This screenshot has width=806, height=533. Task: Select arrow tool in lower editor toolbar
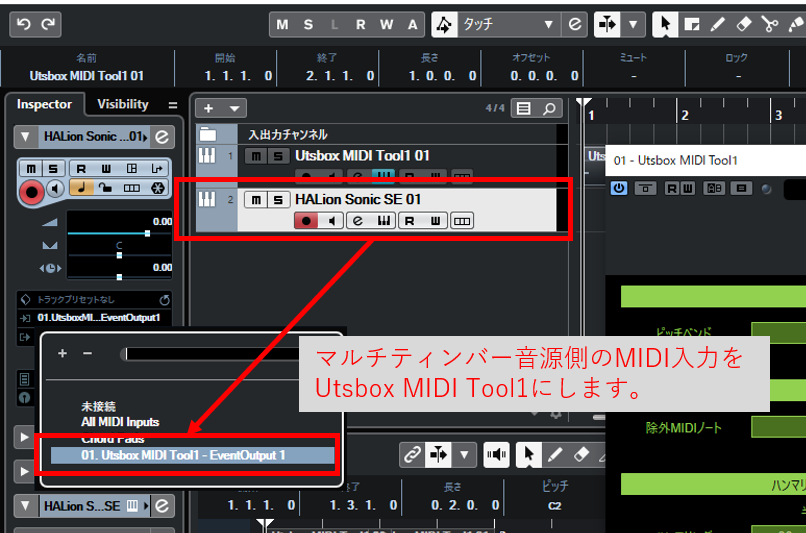pos(528,455)
